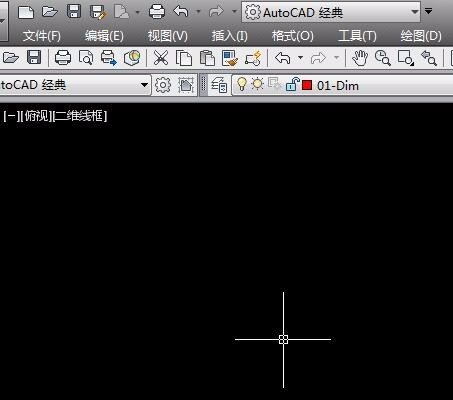
Task: Open the 插入(I) menu
Action: (x=229, y=36)
